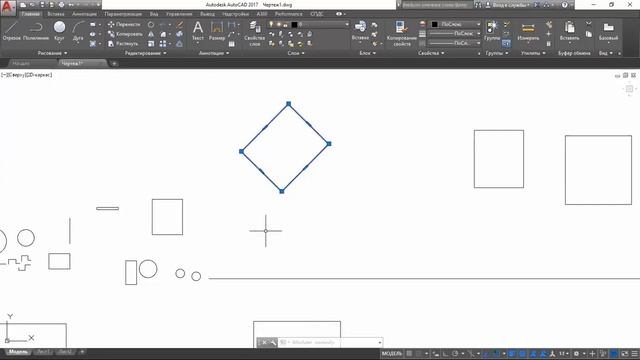This screenshot has width=640, height=360.
Task: Click the scale icon below the mirror icon
Action: click(151, 43)
